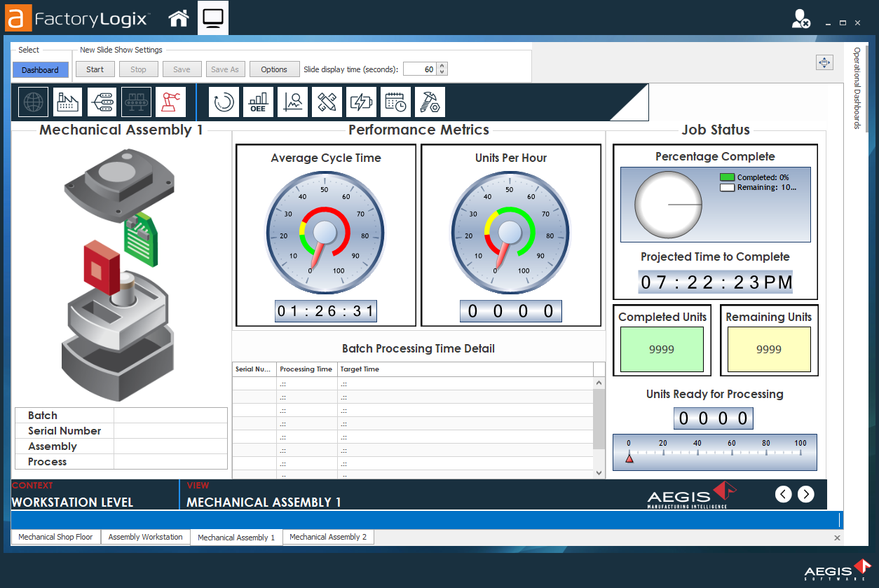Toggle the Dashboard selection button
The image size is (879, 588).
tap(40, 69)
